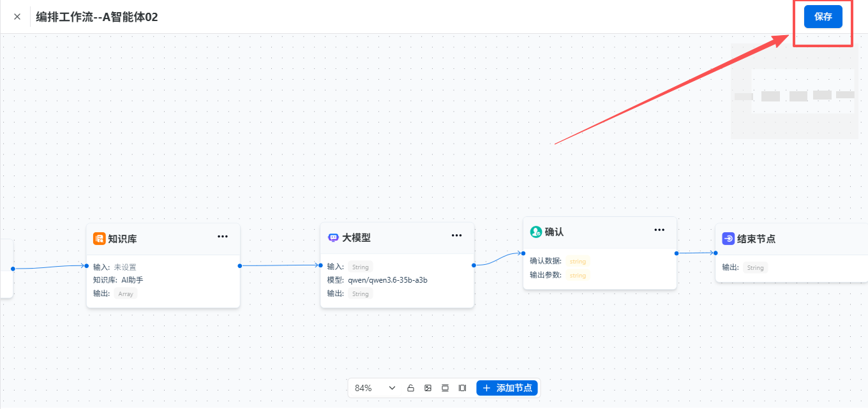The image size is (868, 409).
Task: Click the 结束节点 left input port
Action: click(x=715, y=253)
